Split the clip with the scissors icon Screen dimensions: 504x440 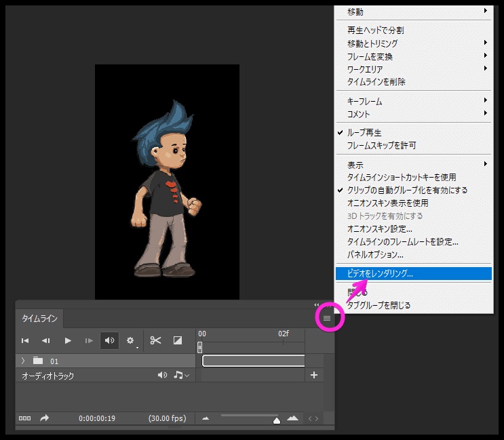tap(155, 340)
